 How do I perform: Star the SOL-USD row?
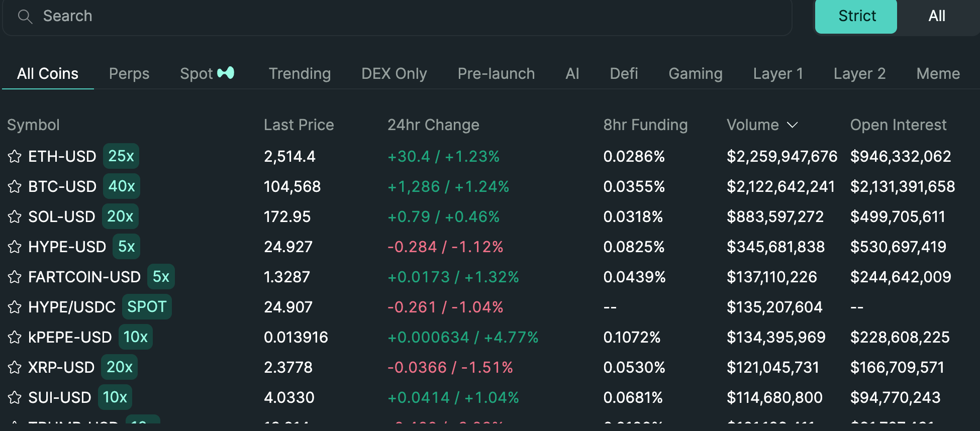tap(15, 217)
